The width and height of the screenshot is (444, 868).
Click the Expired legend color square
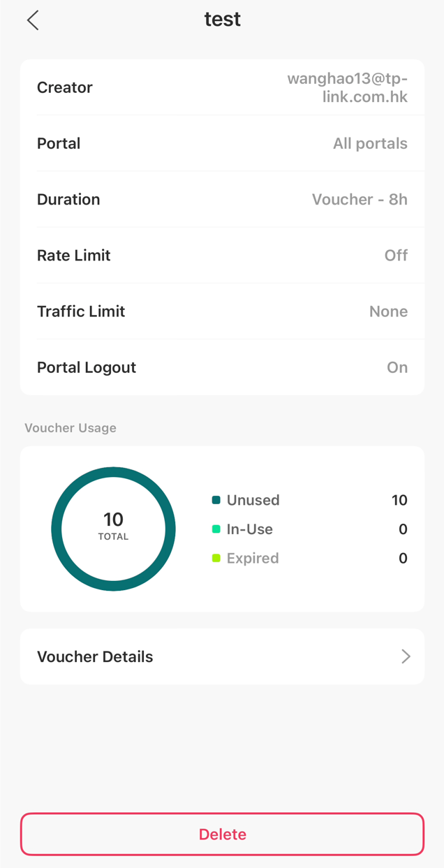pyautogui.click(x=216, y=558)
